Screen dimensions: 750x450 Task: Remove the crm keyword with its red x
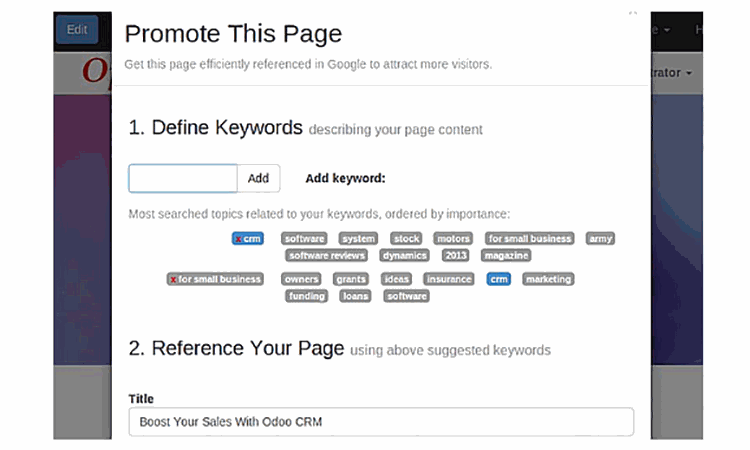237,239
